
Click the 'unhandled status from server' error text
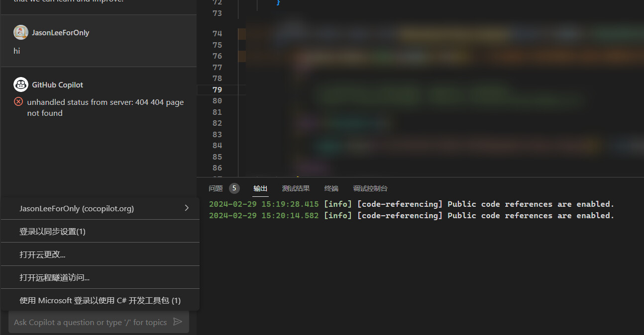click(x=106, y=107)
